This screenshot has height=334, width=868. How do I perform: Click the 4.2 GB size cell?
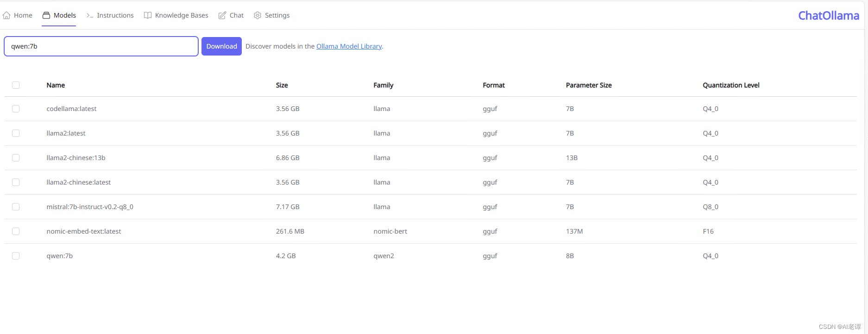pyautogui.click(x=286, y=256)
